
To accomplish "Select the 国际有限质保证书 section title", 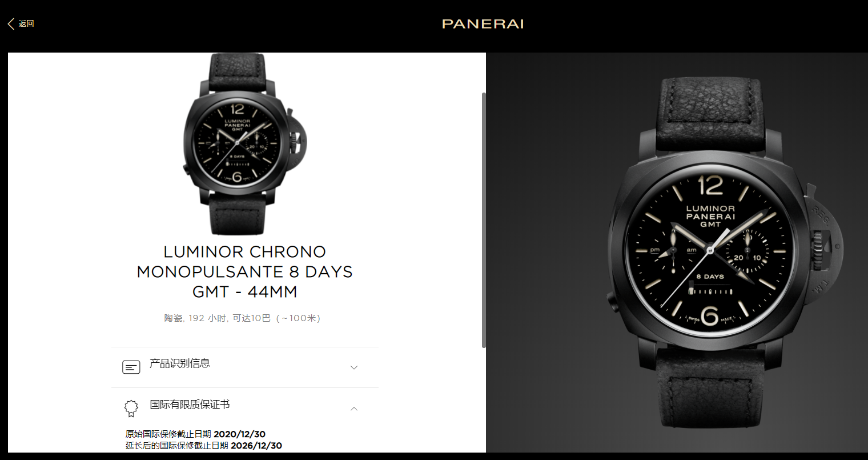I will coord(190,405).
